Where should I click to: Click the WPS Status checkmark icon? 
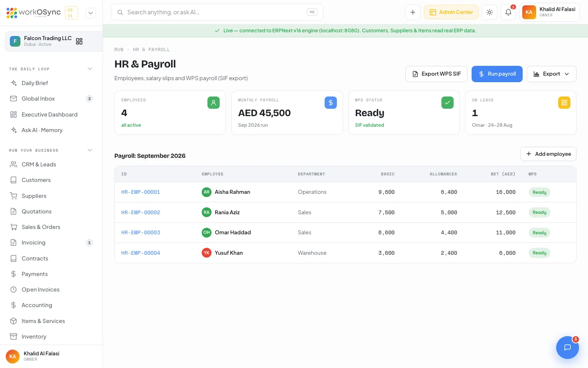click(448, 103)
